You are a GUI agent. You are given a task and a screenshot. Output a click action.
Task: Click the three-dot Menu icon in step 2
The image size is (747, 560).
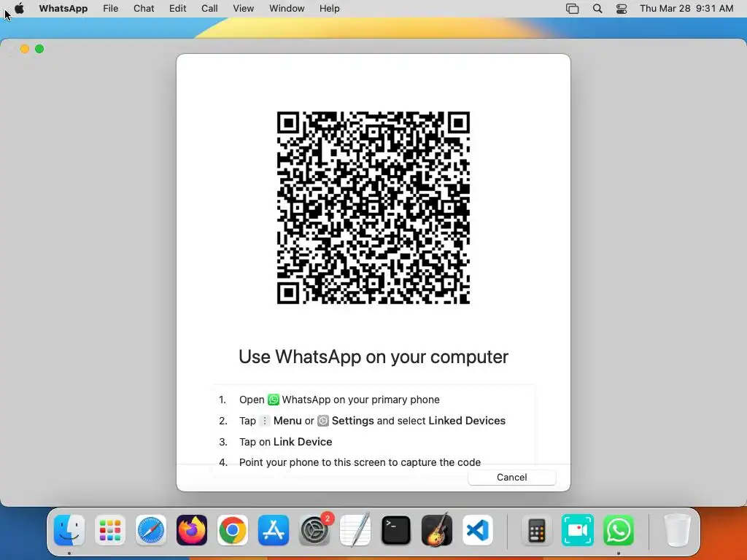point(264,421)
